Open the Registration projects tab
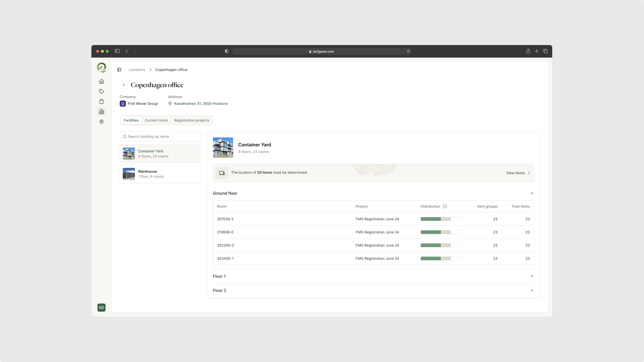 (192, 120)
